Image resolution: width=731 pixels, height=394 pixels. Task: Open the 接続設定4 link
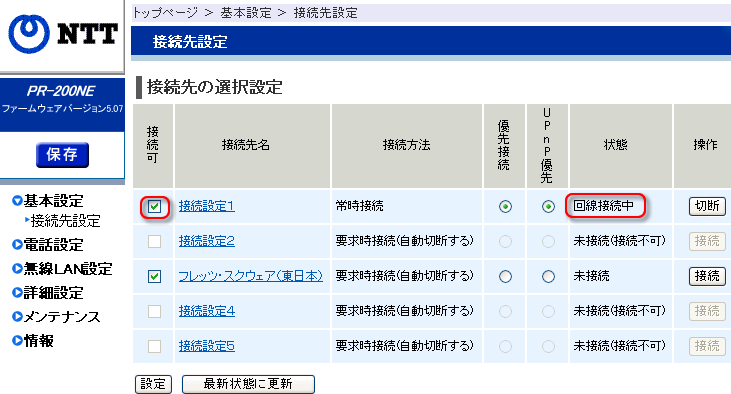207,311
